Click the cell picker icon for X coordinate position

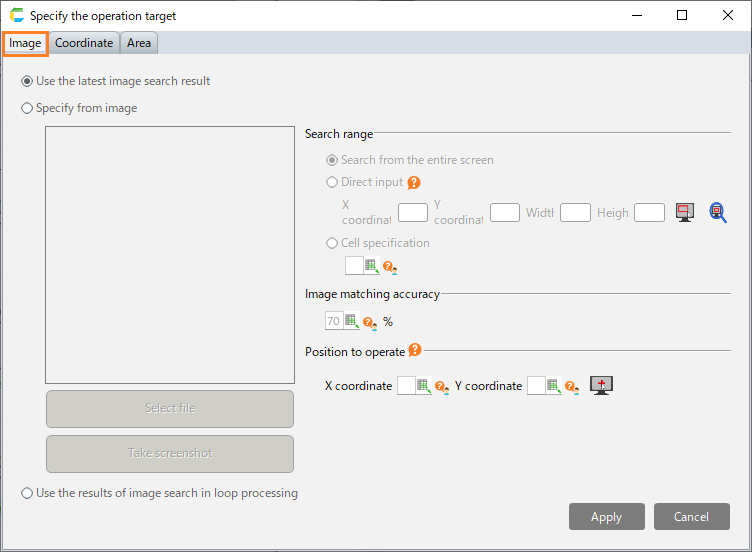pyautogui.click(x=423, y=386)
